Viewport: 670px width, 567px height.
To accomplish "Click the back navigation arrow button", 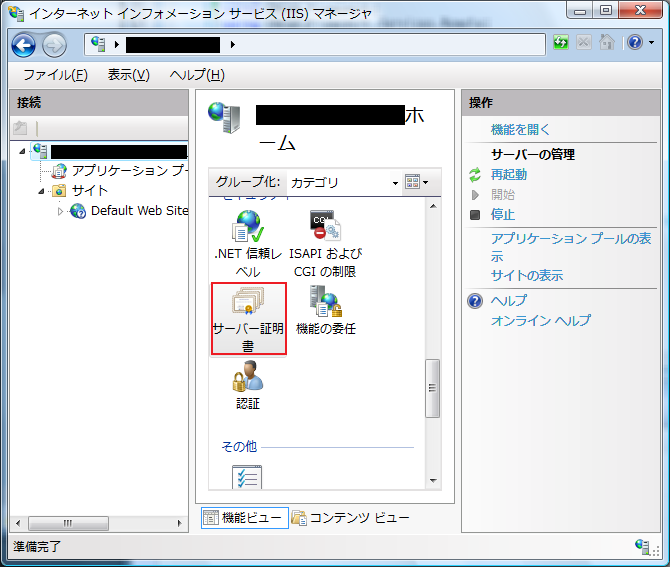I will [24, 45].
